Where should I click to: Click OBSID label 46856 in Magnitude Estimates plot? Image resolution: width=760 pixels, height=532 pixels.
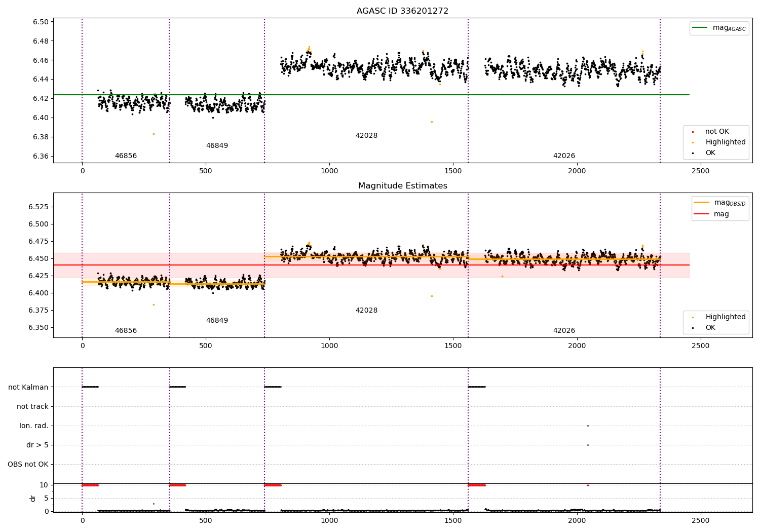tap(126, 331)
